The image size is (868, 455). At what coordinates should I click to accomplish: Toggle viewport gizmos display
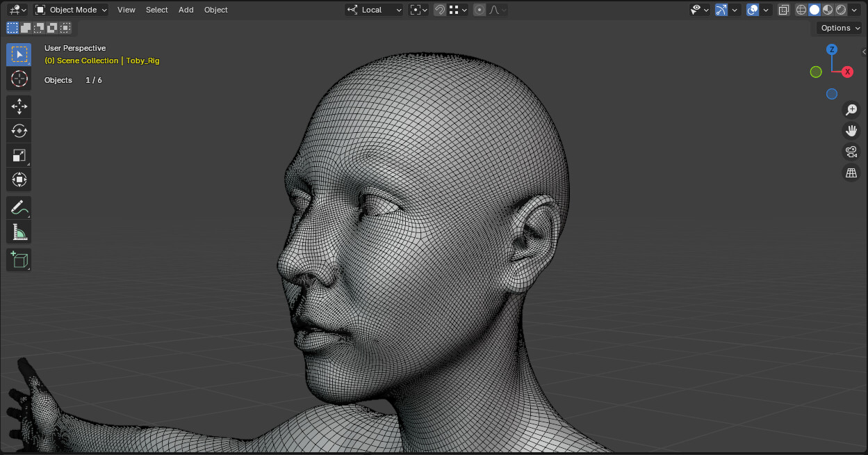click(x=721, y=10)
